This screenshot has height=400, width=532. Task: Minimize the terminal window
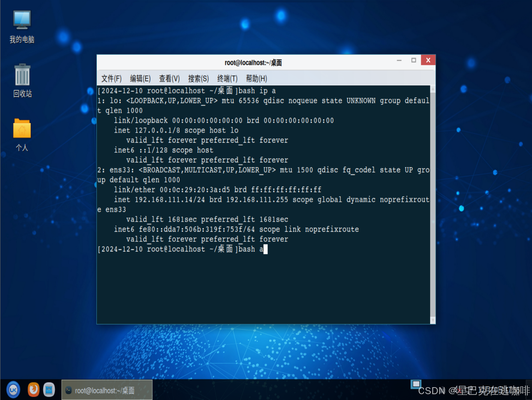click(x=399, y=60)
